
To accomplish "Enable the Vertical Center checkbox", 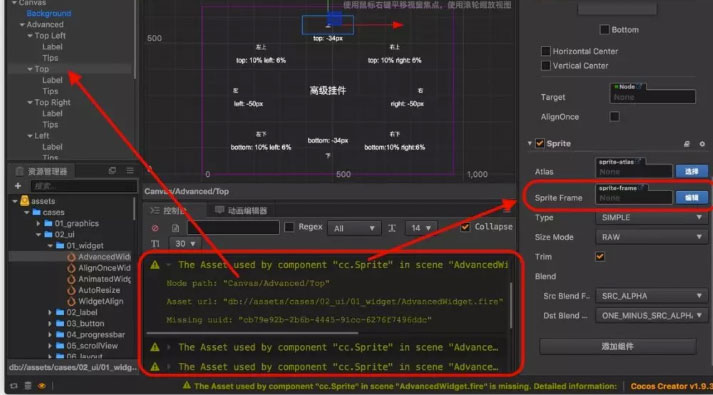I will [x=546, y=65].
